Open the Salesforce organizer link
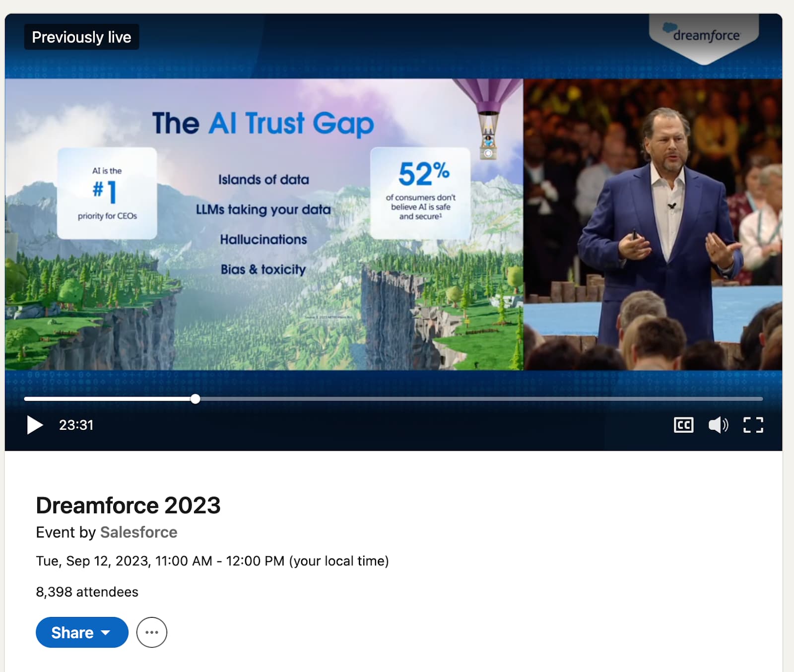 coord(138,532)
